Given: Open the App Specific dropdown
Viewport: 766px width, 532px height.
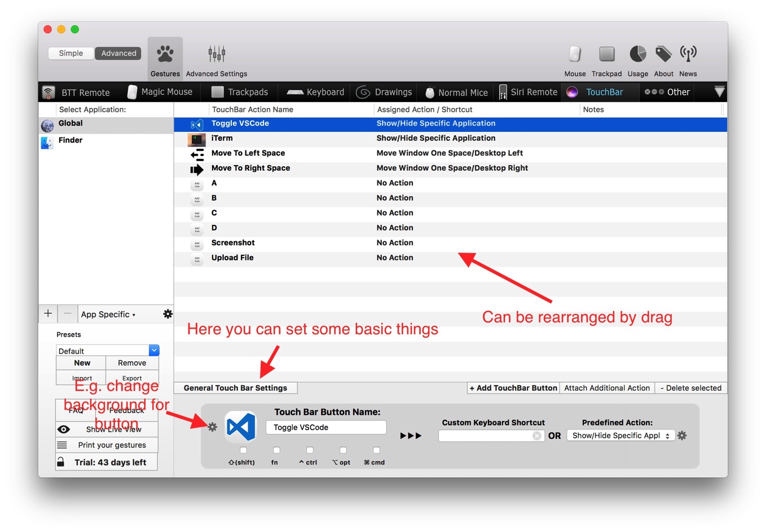Looking at the screenshot, I should tap(108, 314).
